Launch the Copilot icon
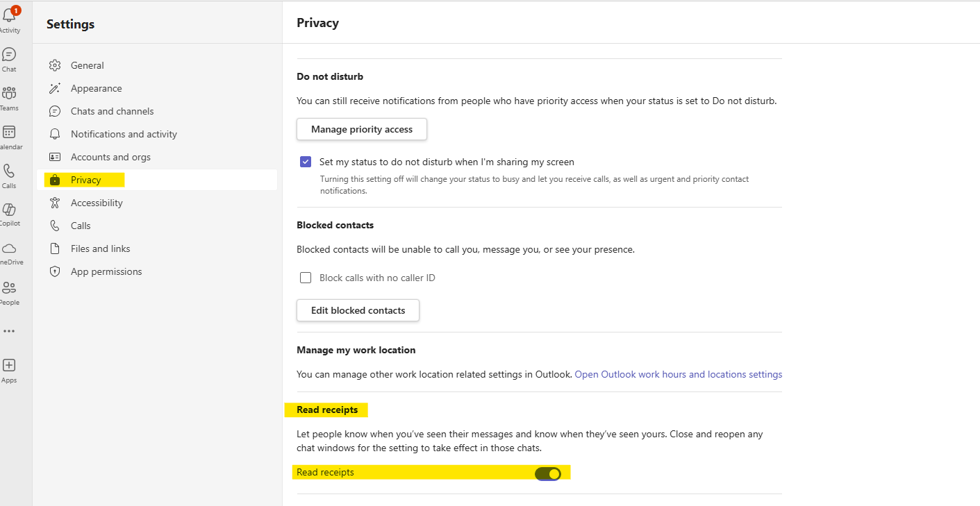Viewport: 980px width, 506px height. point(9,210)
